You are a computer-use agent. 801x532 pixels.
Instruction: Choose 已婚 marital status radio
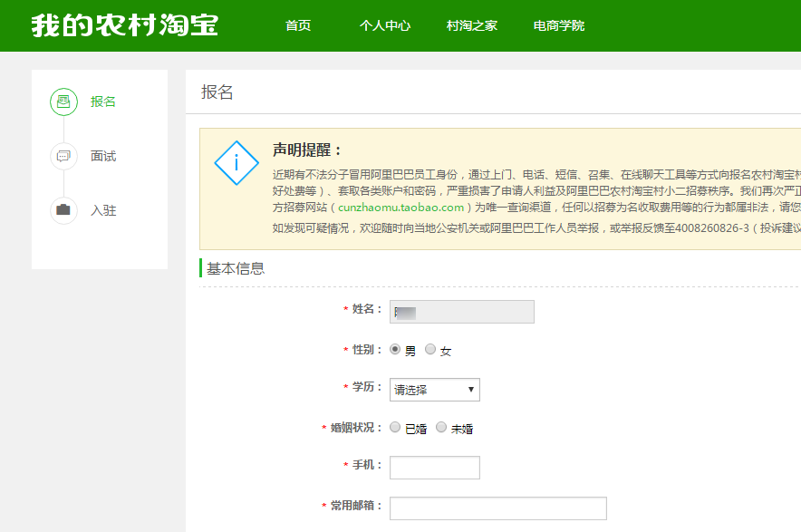(395, 427)
